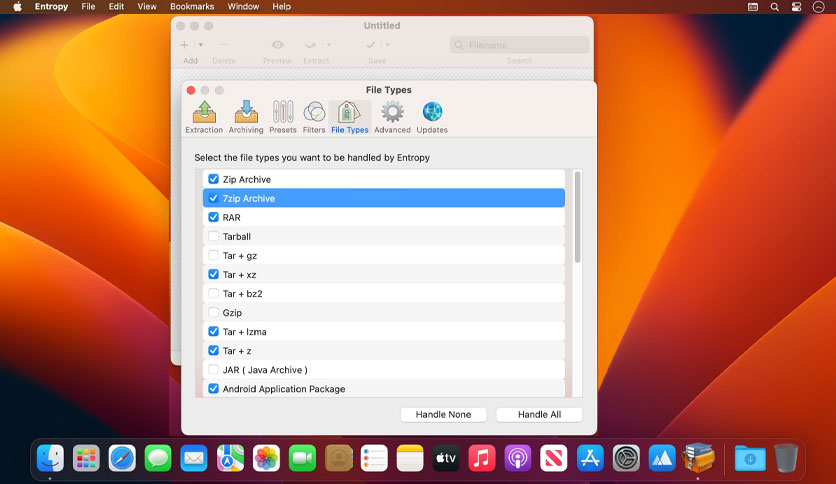Open Contacts from the Dock

click(339, 458)
